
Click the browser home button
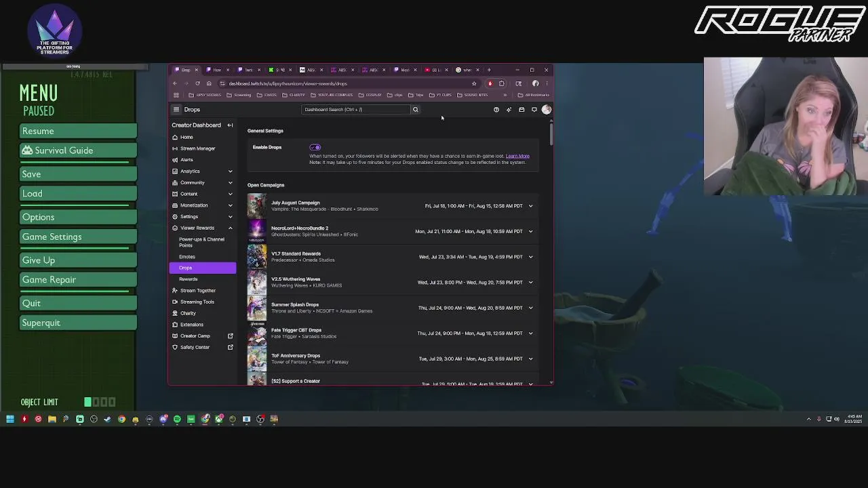[209, 84]
